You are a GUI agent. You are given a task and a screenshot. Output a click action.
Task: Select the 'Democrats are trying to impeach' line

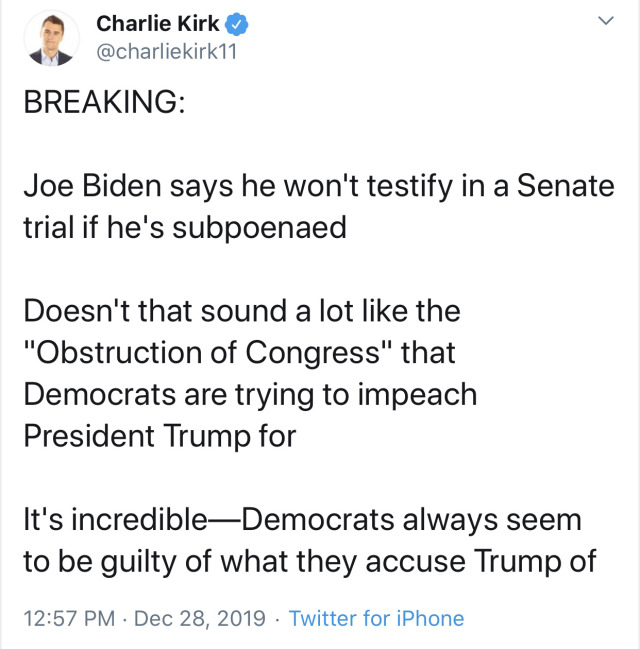250,395
